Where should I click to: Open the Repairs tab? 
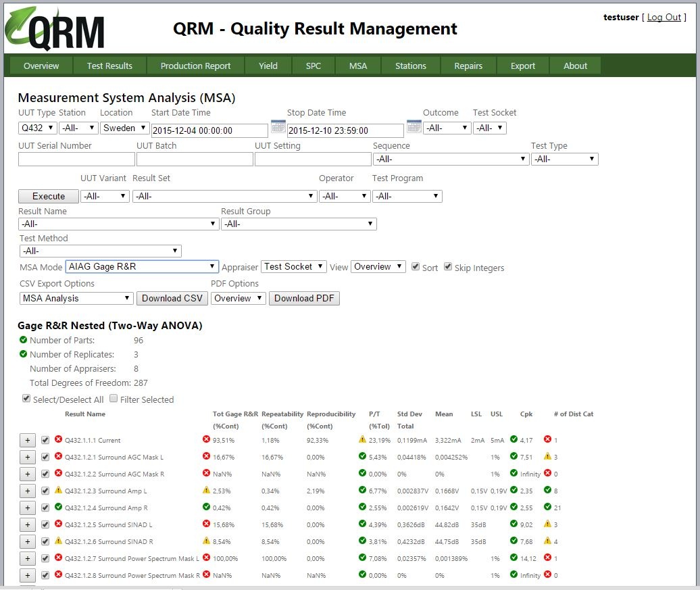tap(468, 66)
